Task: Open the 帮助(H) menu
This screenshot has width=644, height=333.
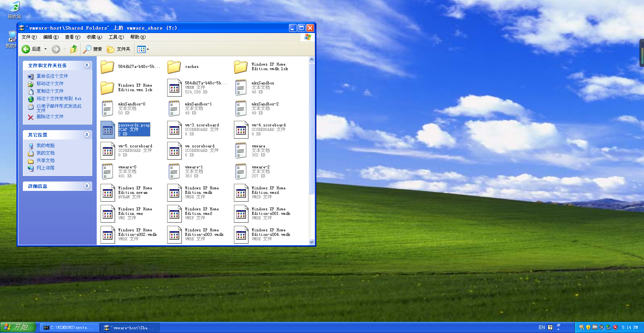Action: click(x=138, y=37)
